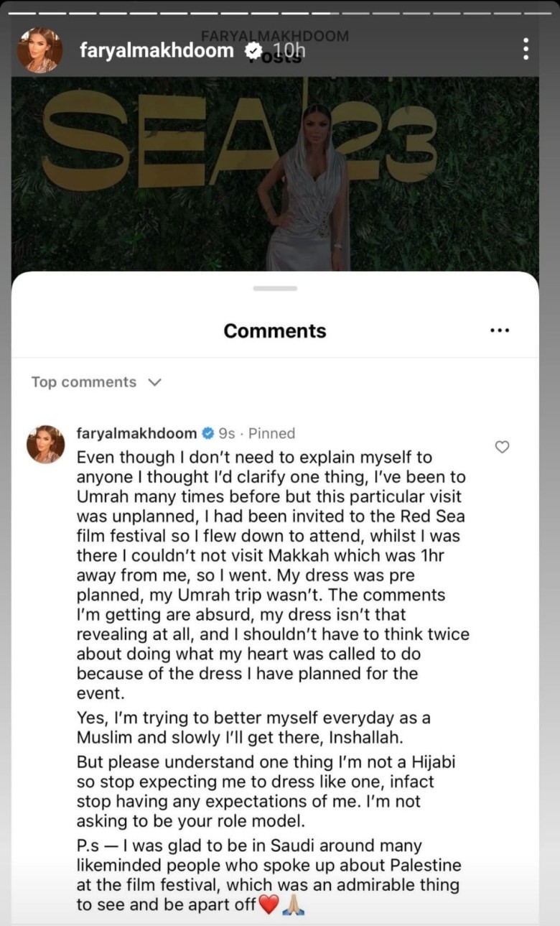The height and width of the screenshot is (926, 560).
Task: Open faryalmakhdoom username on the pinned comment
Action: pyautogui.click(x=136, y=433)
